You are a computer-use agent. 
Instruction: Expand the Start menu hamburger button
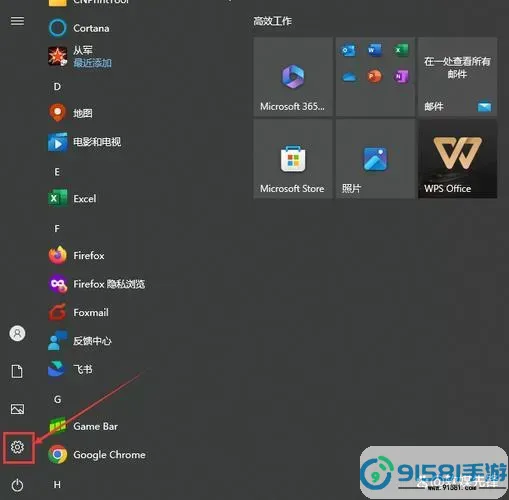[17, 21]
